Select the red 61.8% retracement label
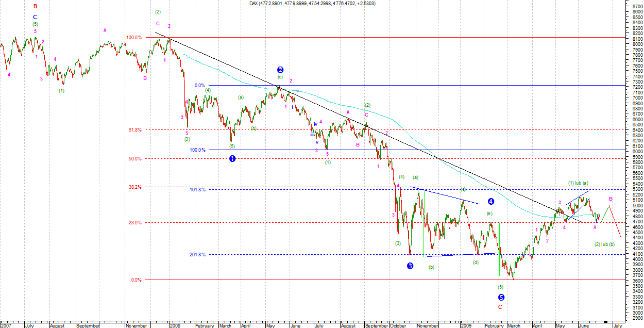 tap(135, 130)
